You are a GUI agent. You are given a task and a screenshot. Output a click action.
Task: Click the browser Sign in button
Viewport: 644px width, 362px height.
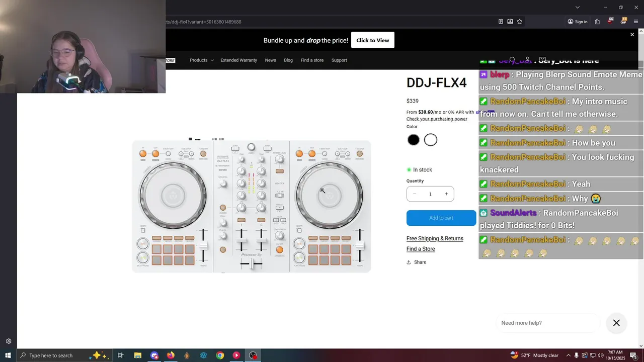578,22
